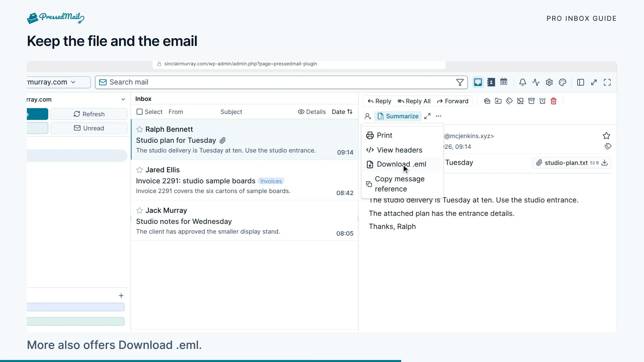
Task: Star the open message in reading pane
Action: pos(606,136)
